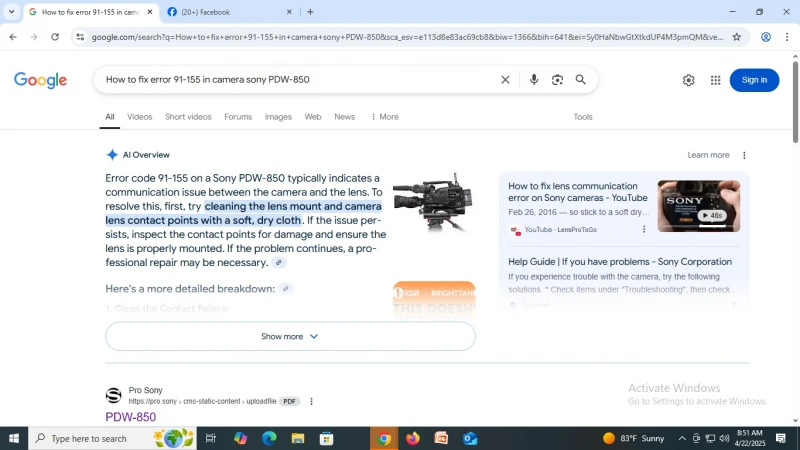800x450 pixels.
Task: Click the link icon after AI summary paragraph
Action: pyautogui.click(x=279, y=263)
